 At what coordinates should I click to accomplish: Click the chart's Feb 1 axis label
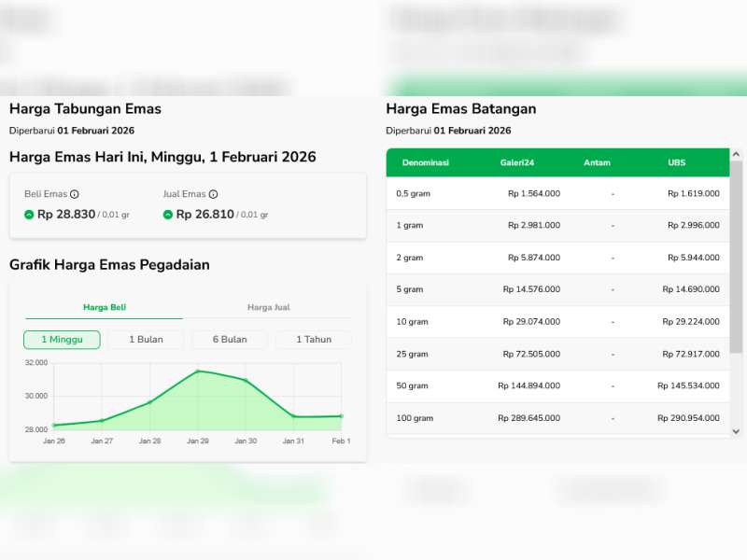pyautogui.click(x=342, y=441)
